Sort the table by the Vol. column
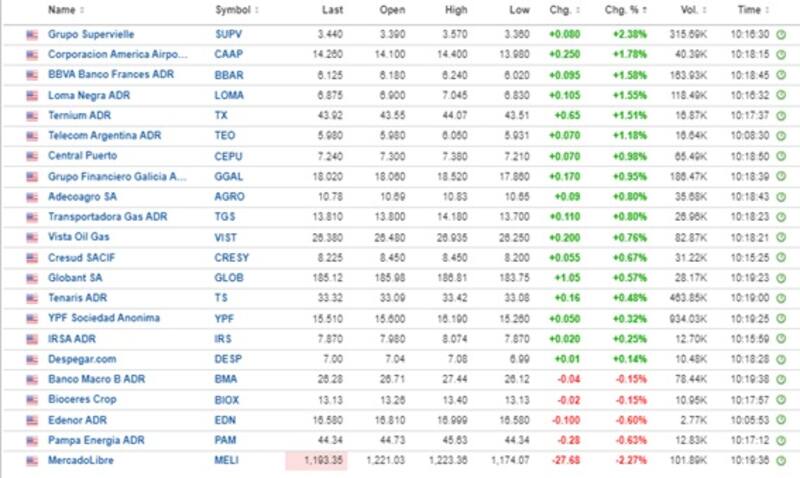Viewport: 800px width, 478px height. (690, 10)
